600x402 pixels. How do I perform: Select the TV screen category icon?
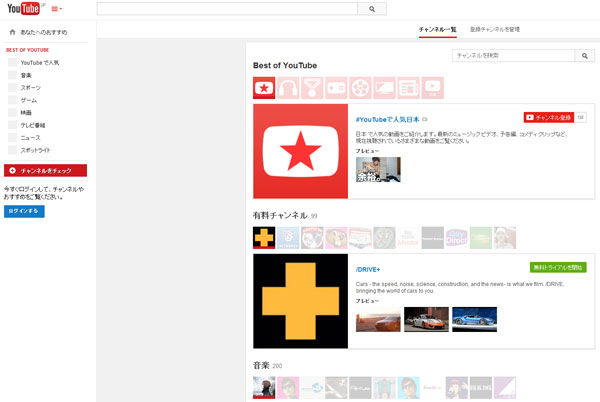pyautogui.click(x=385, y=88)
